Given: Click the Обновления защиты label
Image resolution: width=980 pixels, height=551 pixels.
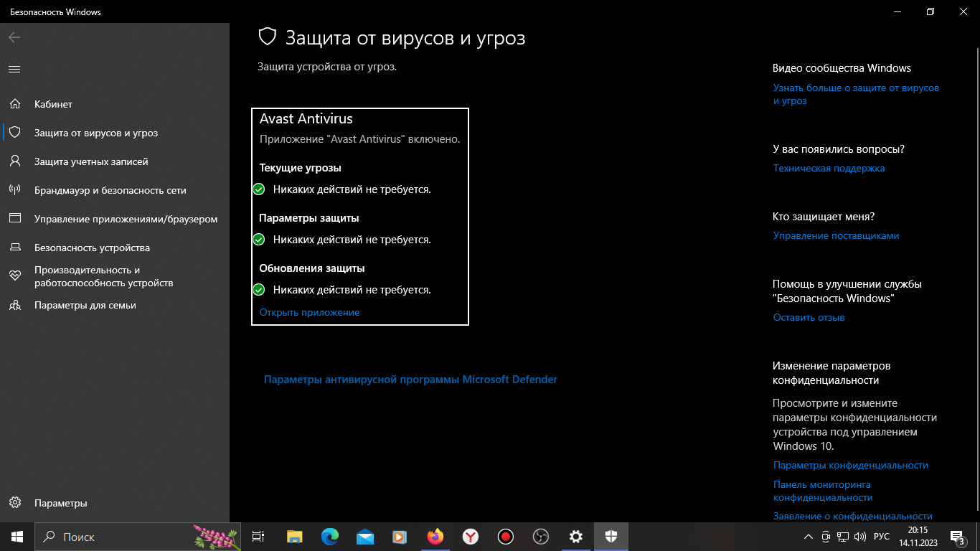Looking at the screenshot, I should (x=312, y=268).
